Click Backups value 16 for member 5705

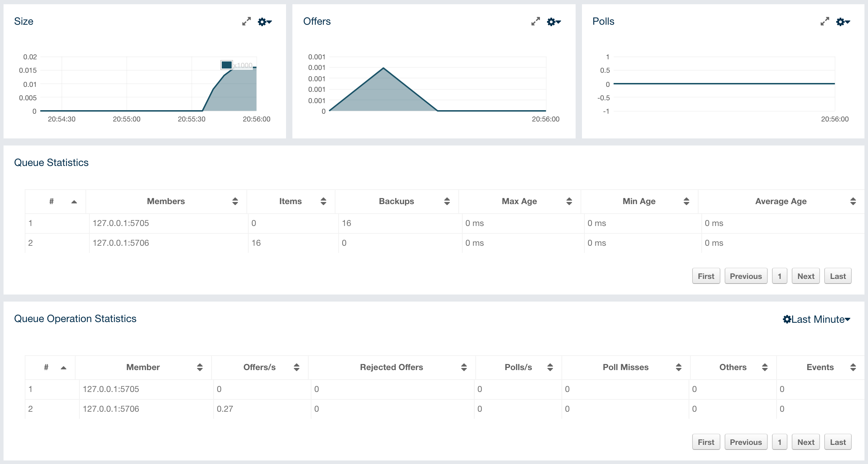pos(346,223)
